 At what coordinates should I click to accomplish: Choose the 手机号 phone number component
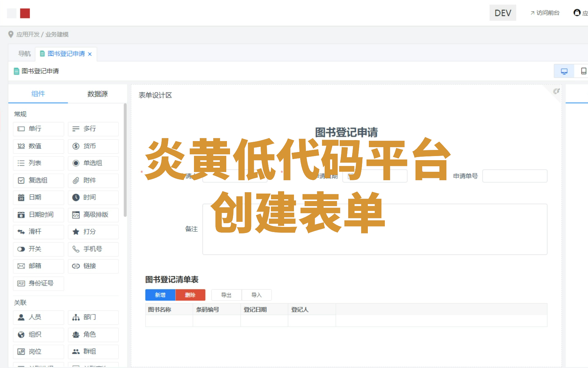(x=93, y=249)
